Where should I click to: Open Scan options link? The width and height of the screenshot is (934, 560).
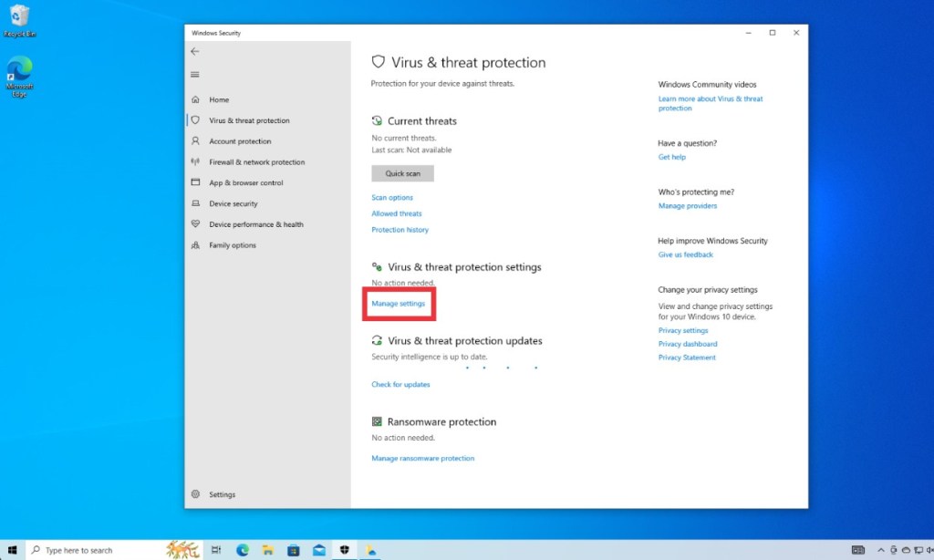coord(392,197)
